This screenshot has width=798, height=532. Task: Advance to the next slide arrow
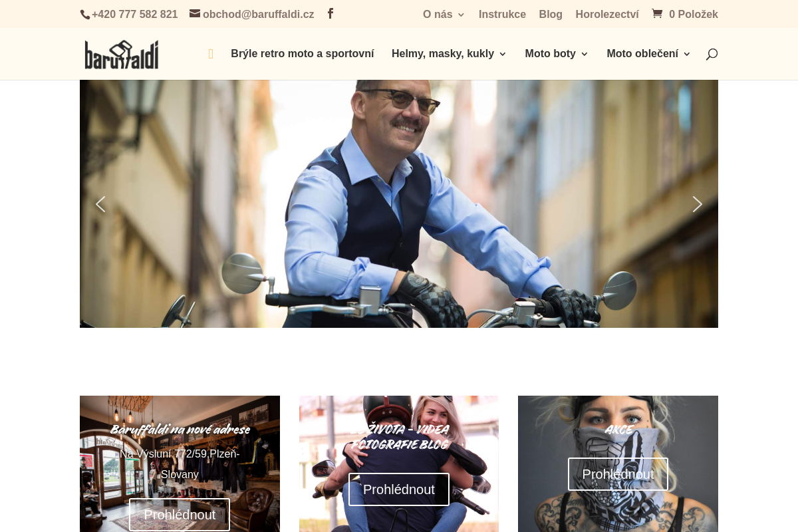pyautogui.click(x=697, y=204)
